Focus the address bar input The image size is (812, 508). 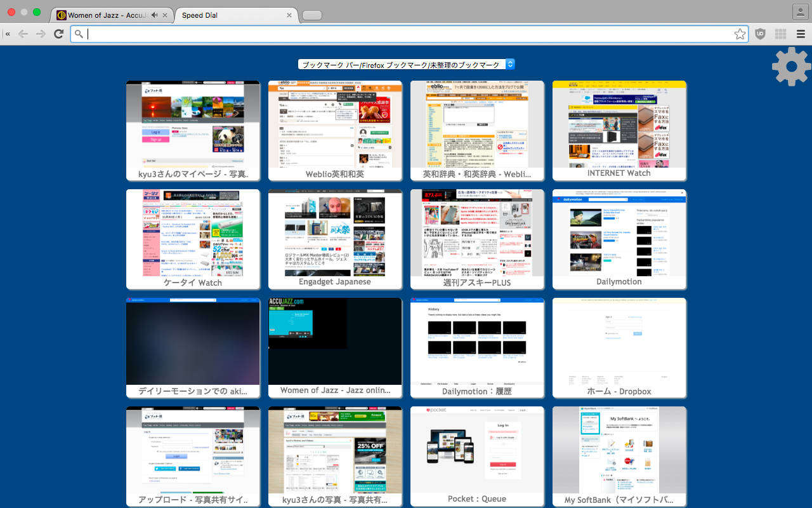tap(409, 34)
